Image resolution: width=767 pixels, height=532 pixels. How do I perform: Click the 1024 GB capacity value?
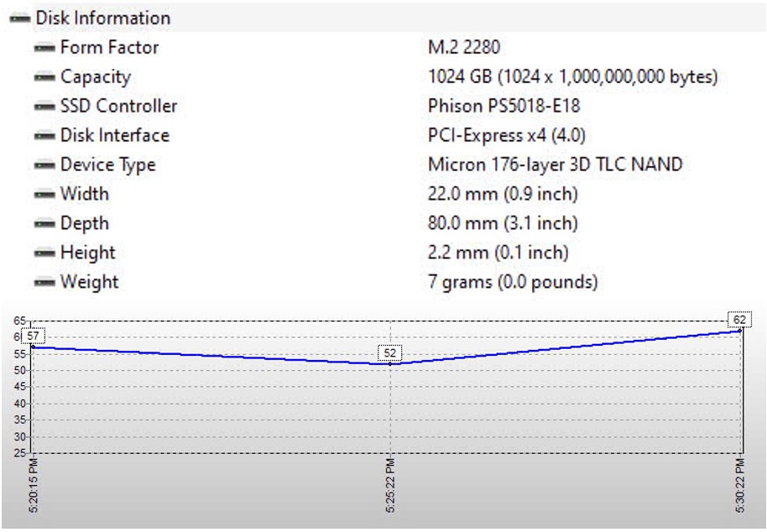coord(572,77)
